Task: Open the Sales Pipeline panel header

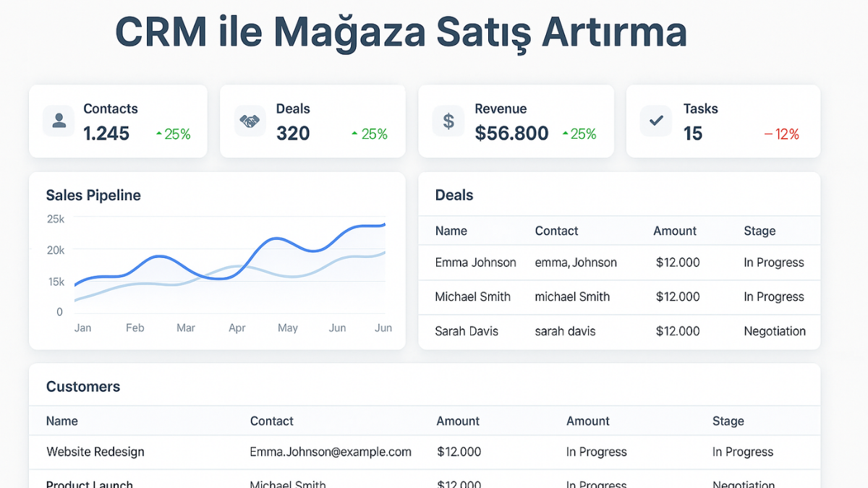Action: point(93,195)
